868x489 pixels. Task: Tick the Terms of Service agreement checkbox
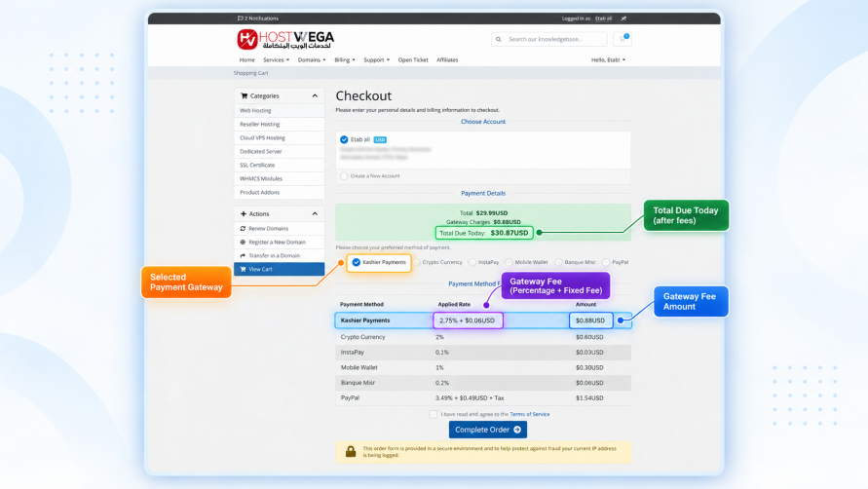point(433,414)
